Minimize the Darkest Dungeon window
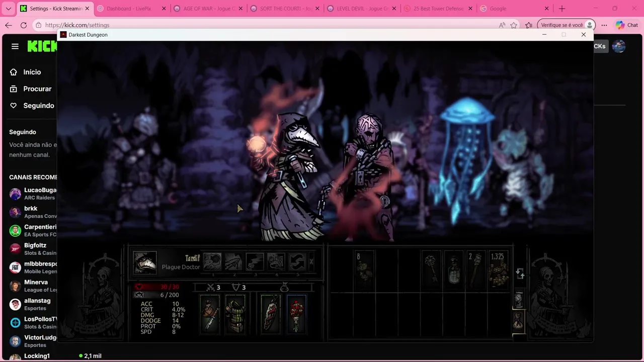The width and height of the screenshot is (644, 362). (x=544, y=35)
